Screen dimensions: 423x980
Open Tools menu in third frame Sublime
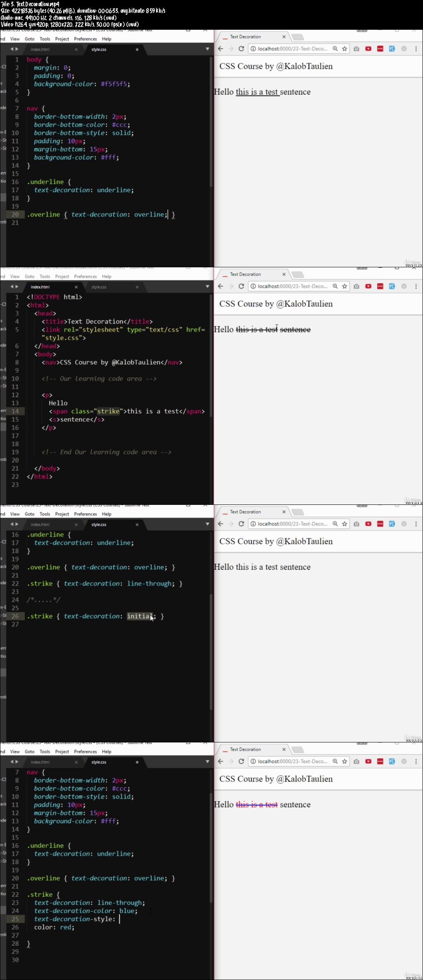point(45,514)
